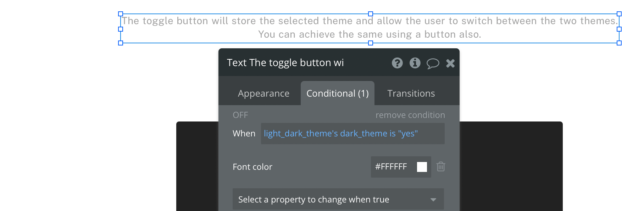The width and height of the screenshot is (644, 211).
Task: Open the comments speech bubble icon
Action: point(433,64)
